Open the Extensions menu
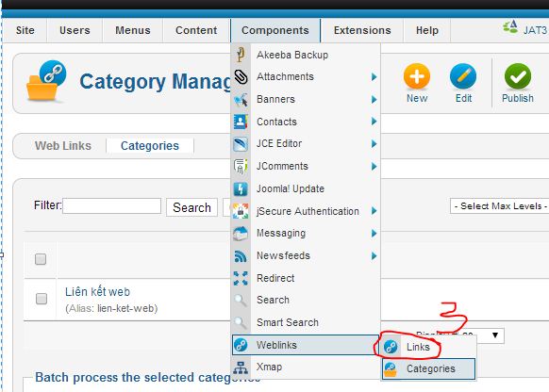The image size is (549, 392). click(362, 30)
